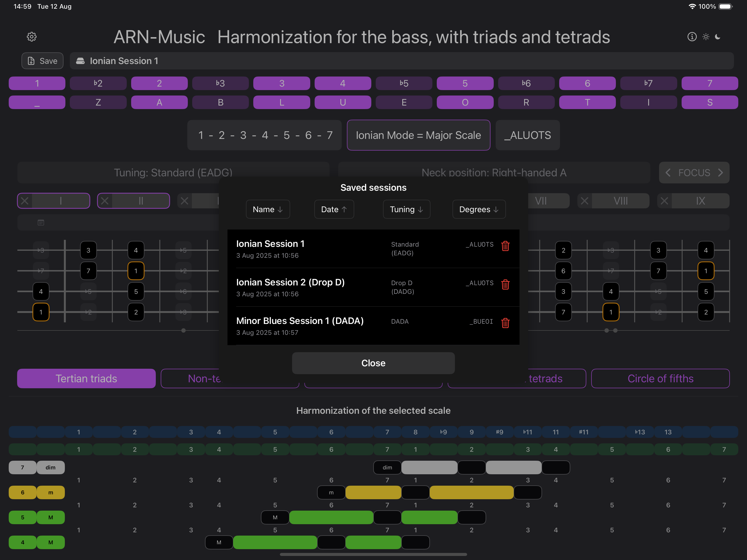Toggle degree ♭5

404,83
